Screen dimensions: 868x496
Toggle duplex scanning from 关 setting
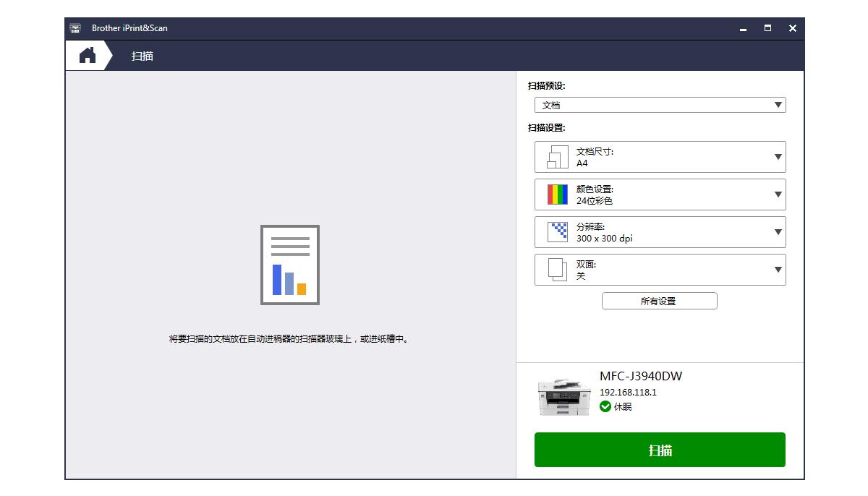(x=660, y=269)
